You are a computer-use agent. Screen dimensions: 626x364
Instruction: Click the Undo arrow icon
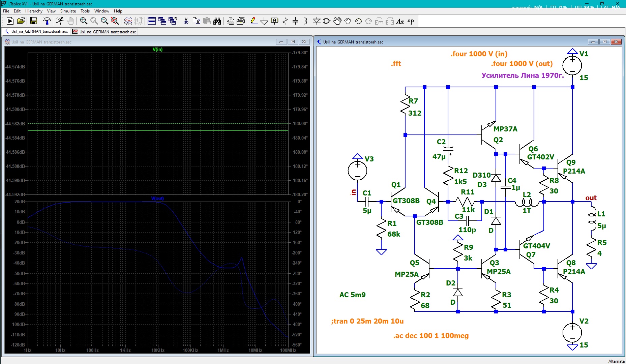pyautogui.click(x=358, y=21)
